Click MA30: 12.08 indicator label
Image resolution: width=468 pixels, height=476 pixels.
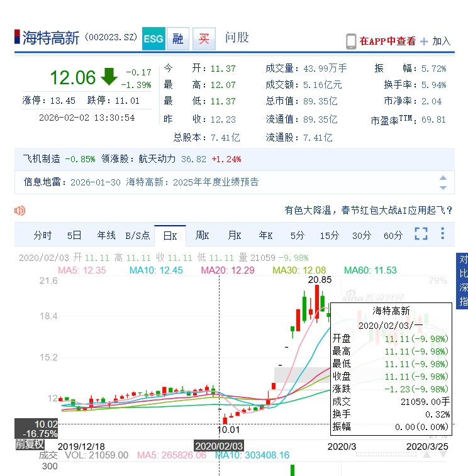point(299,270)
